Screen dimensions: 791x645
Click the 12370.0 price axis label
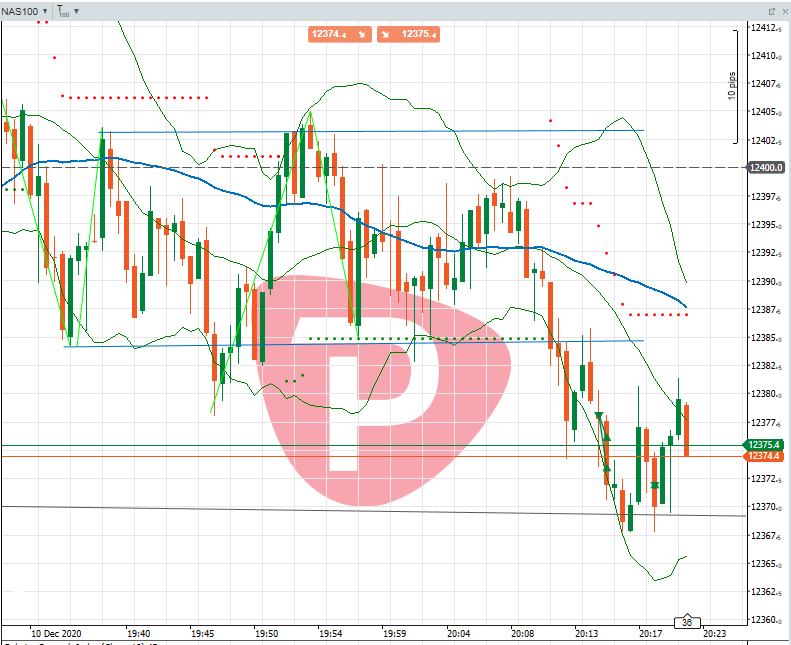tap(766, 507)
